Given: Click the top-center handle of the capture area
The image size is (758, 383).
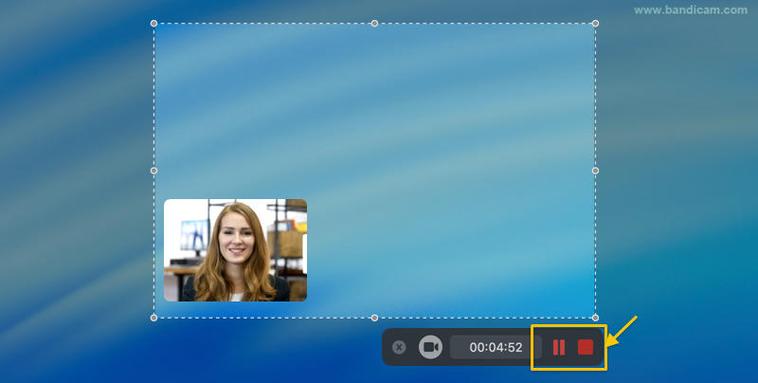Looking at the screenshot, I should [x=374, y=23].
